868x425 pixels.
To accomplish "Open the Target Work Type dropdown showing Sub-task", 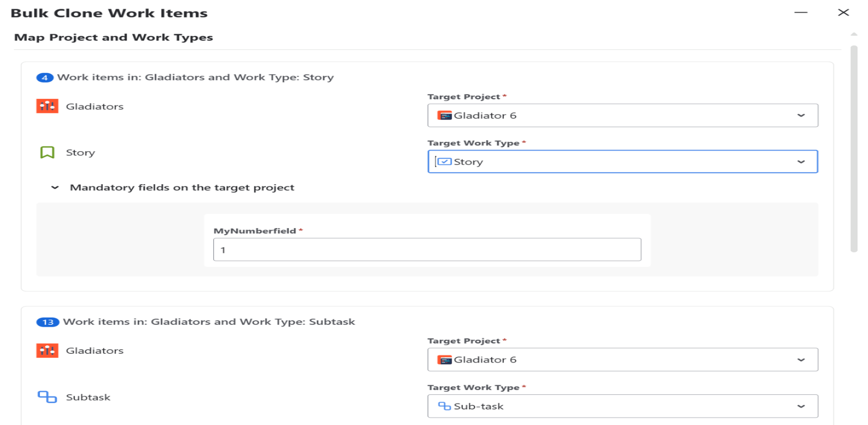I will pos(801,406).
